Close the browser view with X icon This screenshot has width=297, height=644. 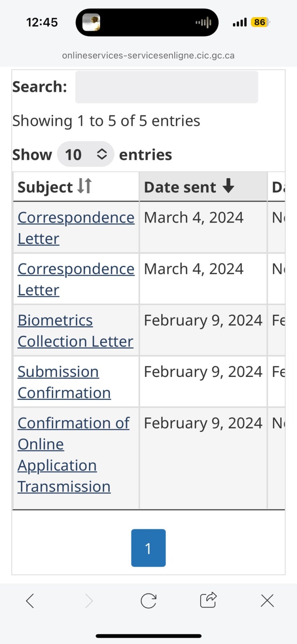(x=267, y=600)
